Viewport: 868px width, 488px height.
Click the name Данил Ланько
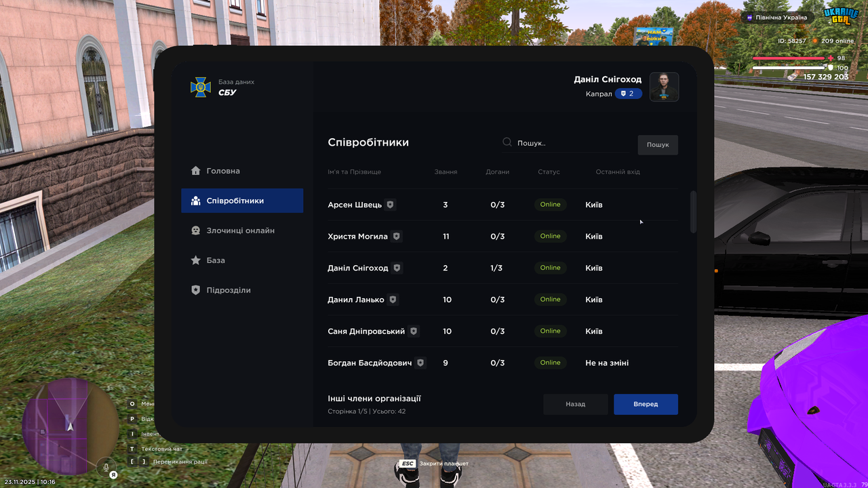click(x=356, y=300)
